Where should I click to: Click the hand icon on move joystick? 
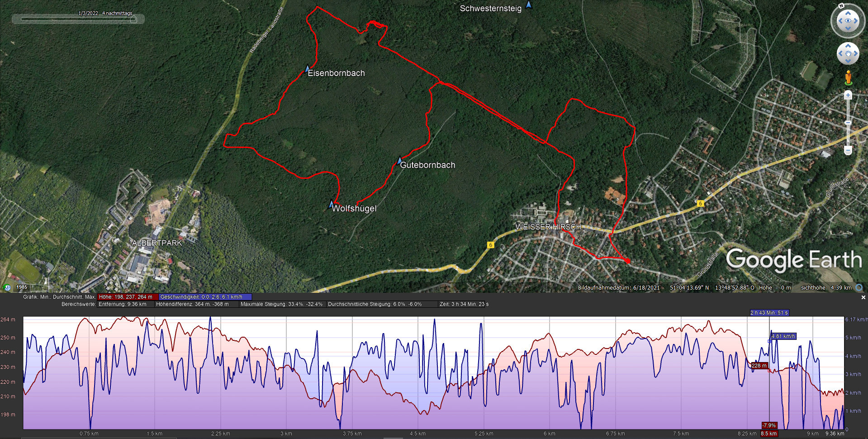[x=848, y=54]
